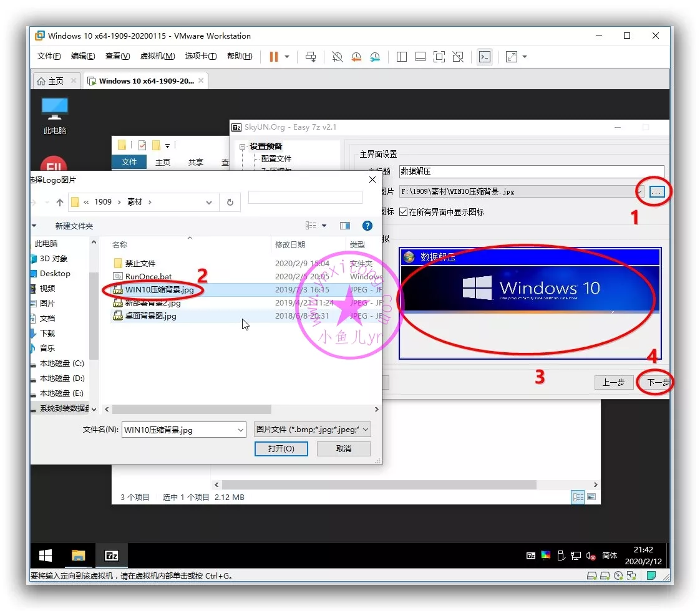This screenshot has width=700, height=611.
Task: Open the 虚拟机(M) menu
Action: click(x=157, y=56)
